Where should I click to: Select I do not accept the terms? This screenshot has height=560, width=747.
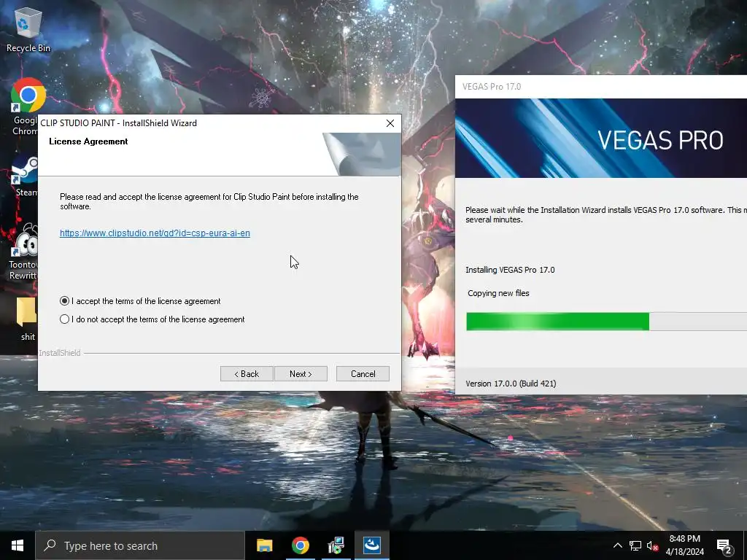tap(152, 319)
